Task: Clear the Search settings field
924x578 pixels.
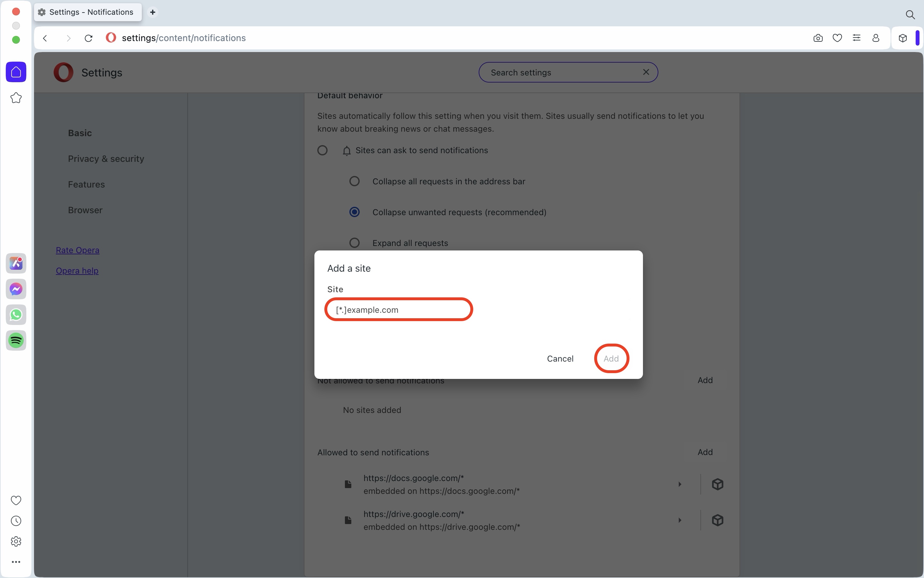Action: 646,72
